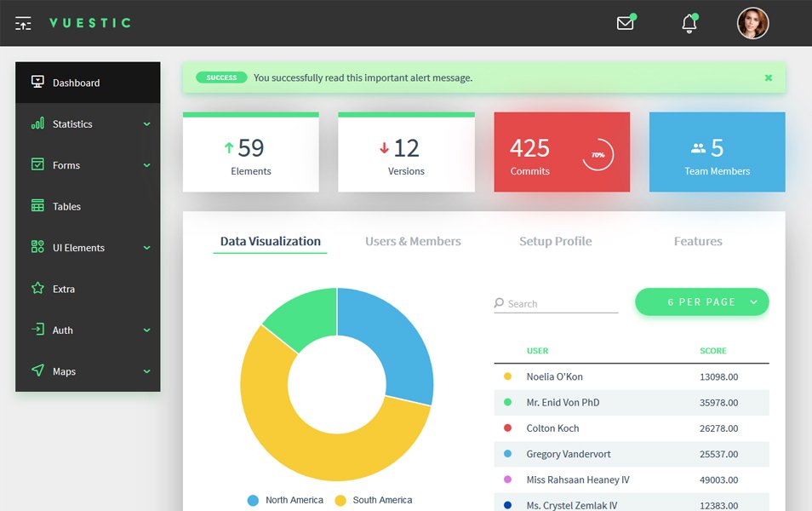
Task: Focus the Search input field
Action: [x=556, y=304]
